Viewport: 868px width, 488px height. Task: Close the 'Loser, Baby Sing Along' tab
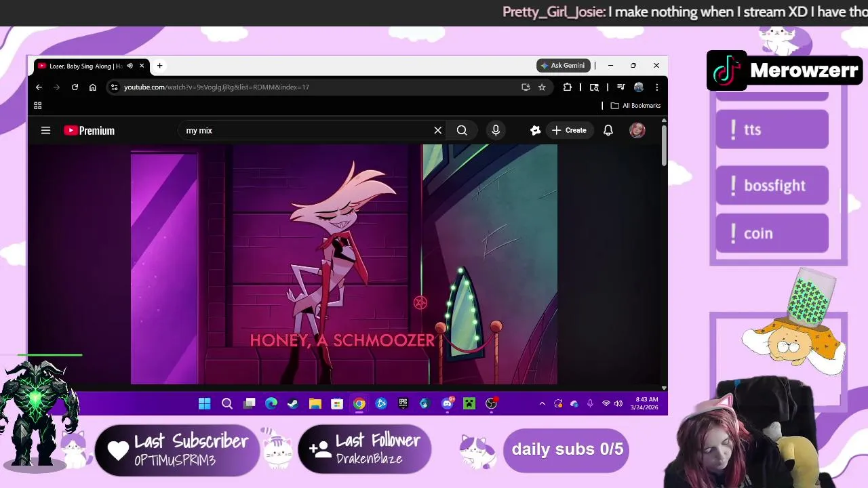142,66
